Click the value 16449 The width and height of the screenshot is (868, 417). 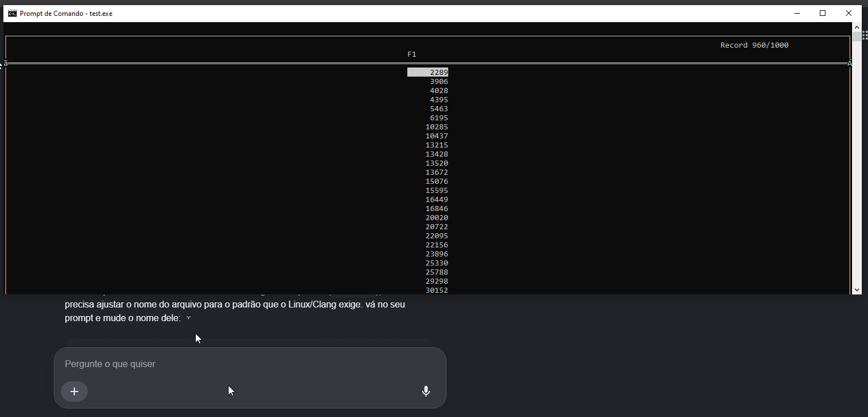pyautogui.click(x=437, y=200)
